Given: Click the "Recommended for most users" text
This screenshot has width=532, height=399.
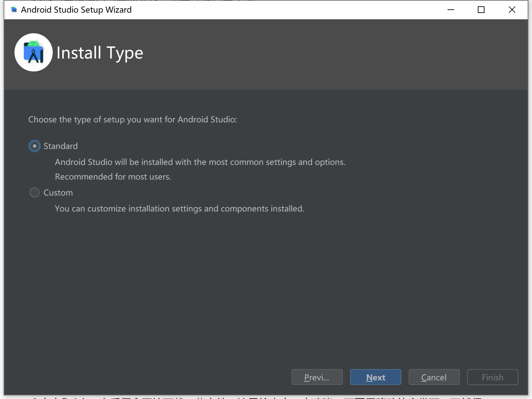Looking at the screenshot, I should 113,177.
